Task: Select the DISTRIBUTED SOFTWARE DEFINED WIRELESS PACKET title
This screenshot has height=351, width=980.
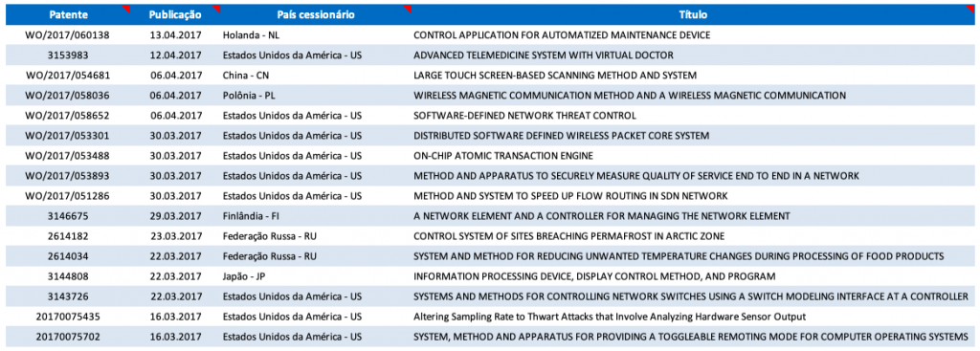Action: 561,136
